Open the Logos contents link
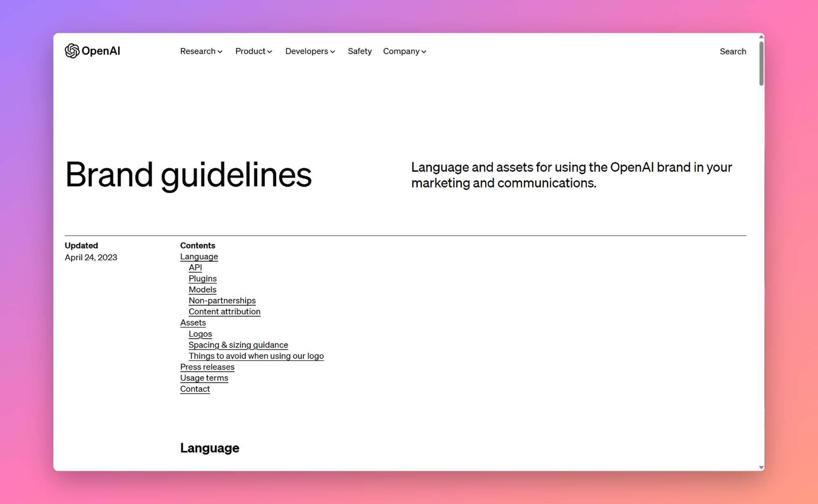818x504 pixels. pos(200,334)
